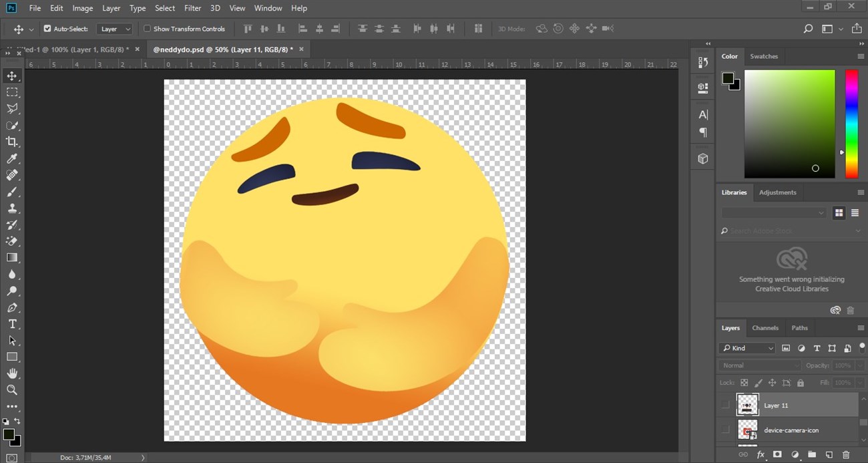
Task: Open the Image menu
Action: [83, 8]
